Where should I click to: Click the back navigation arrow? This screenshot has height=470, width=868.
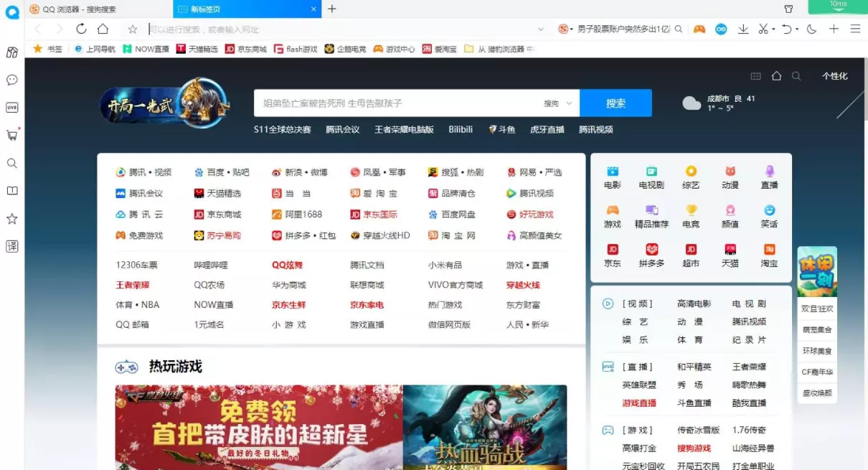[38, 29]
